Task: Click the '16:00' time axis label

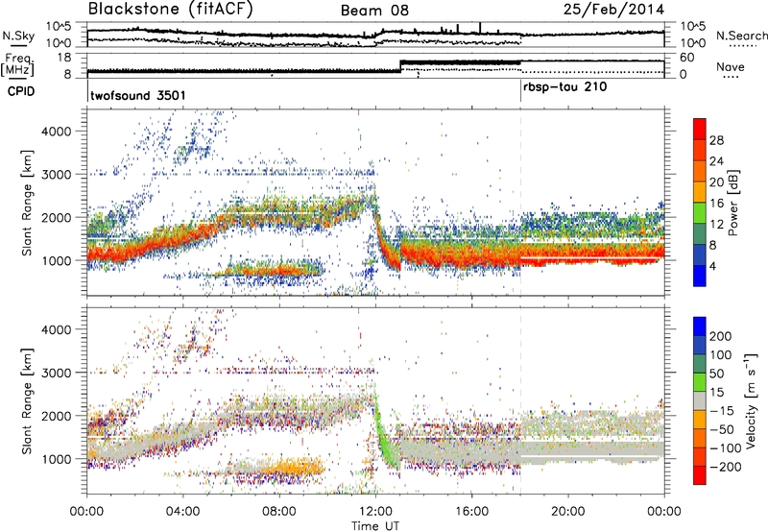Action: coord(471,512)
